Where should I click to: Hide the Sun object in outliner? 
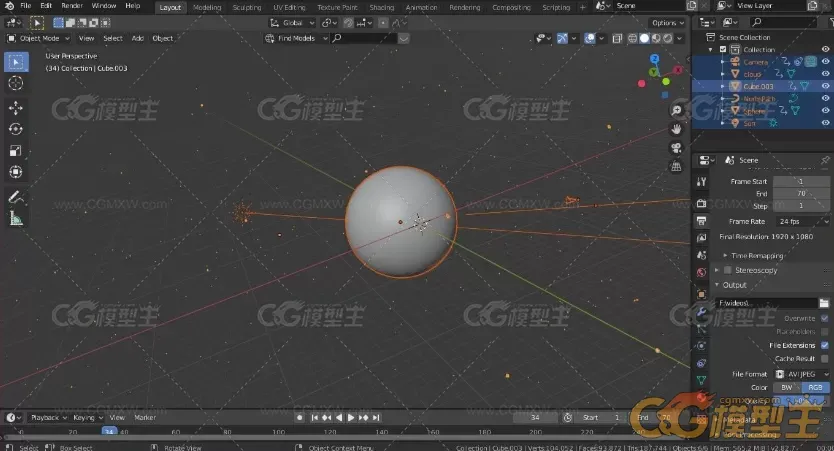825,123
